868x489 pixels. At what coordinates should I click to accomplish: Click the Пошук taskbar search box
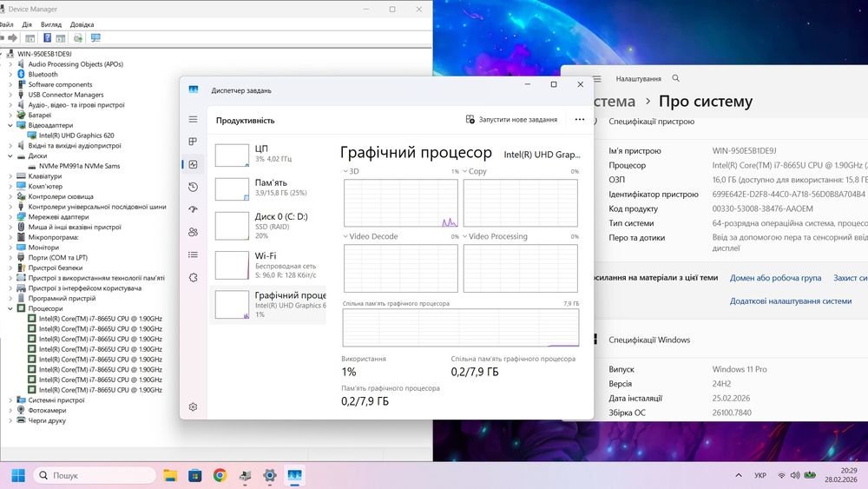(95, 475)
